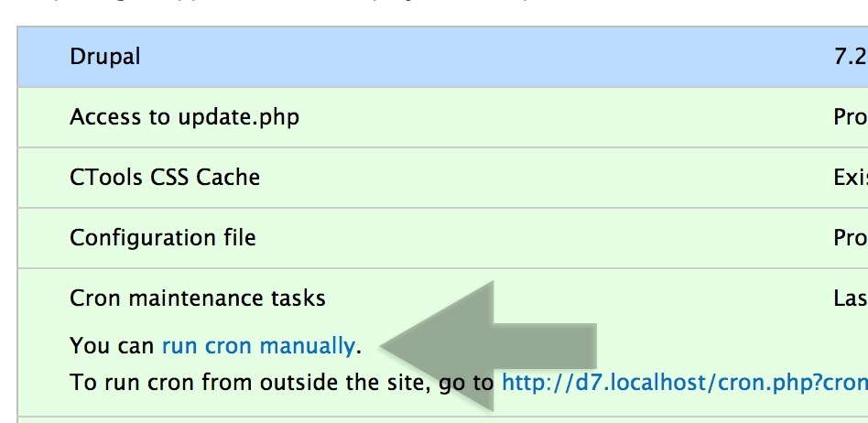This screenshot has height=423, width=868.
Task: Click the "You can" text before the cron link
Action: point(112,346)
